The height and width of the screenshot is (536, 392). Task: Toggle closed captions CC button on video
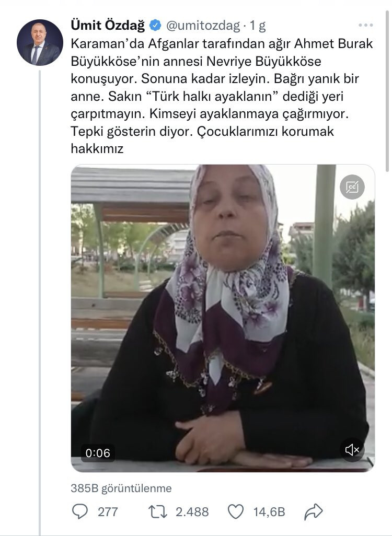pyautogui.click(x=352, y=187)
